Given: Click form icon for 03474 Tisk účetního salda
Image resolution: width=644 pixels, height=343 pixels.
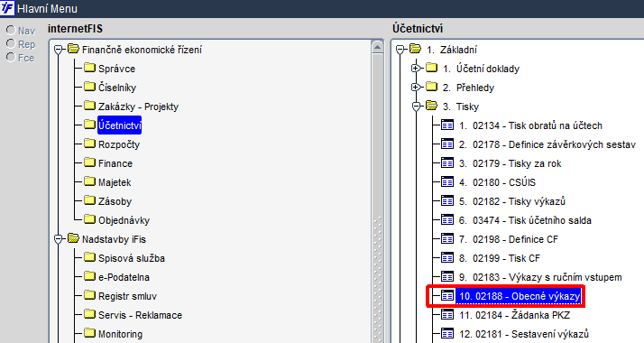Looking at the screenshot, I should (447, 219).
